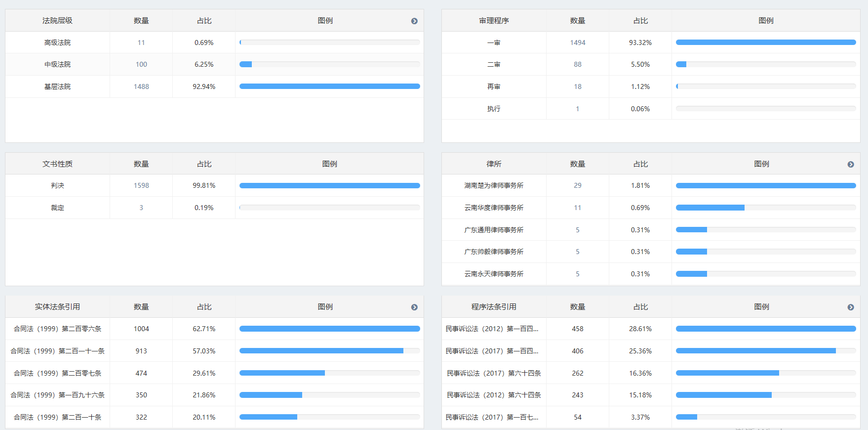The width and height of the screenshot is (868, 430).
Task: Click the arrow icon in 律所 table header
Action: coord(851,164)
